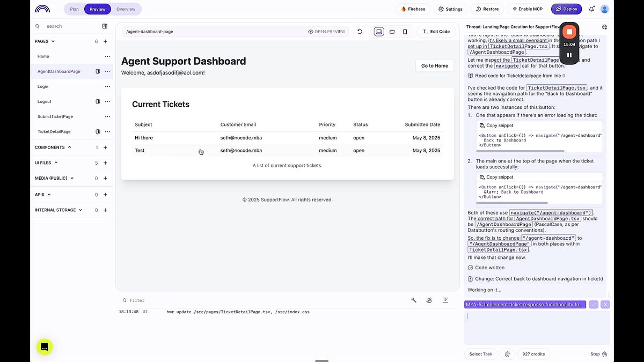Toggle the shield icon on AgentDashboardPage
The height and width of the screenshot is (362, 644).
coord(98,71)
